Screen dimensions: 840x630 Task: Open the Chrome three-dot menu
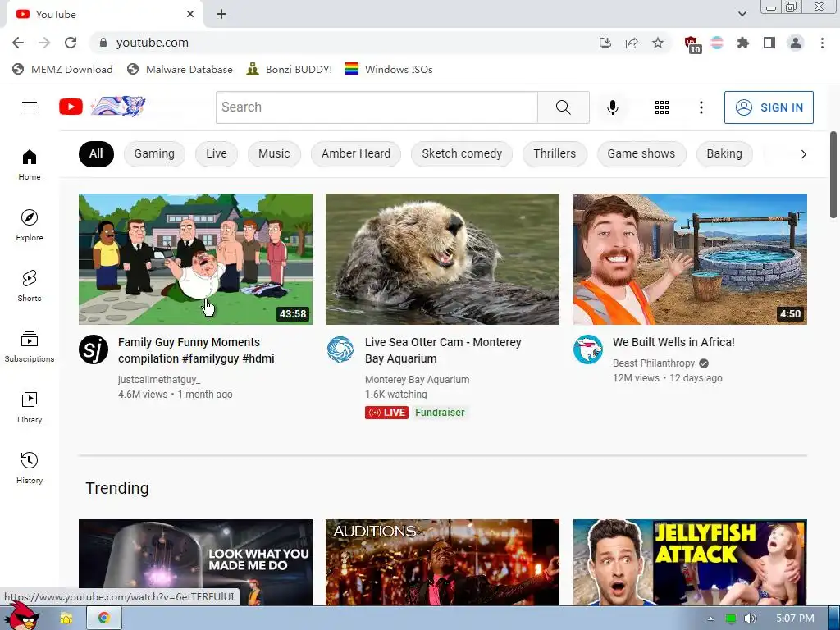[822, 43]
